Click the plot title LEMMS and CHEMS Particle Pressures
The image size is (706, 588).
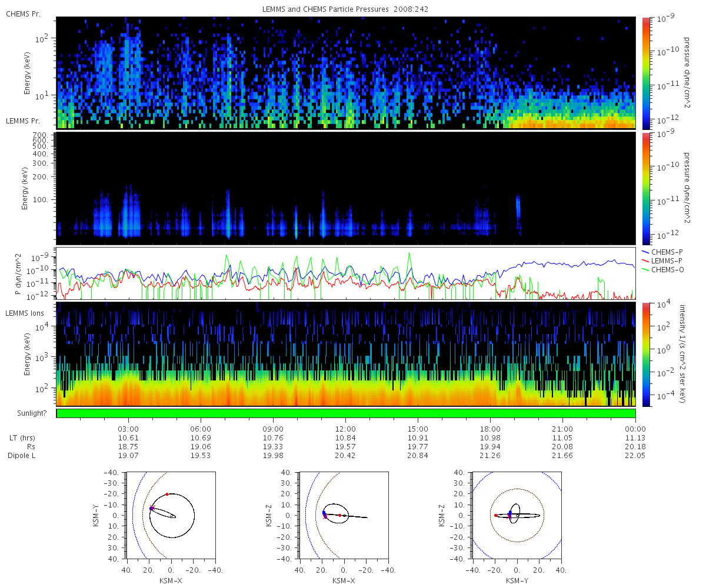click(347, 9)
